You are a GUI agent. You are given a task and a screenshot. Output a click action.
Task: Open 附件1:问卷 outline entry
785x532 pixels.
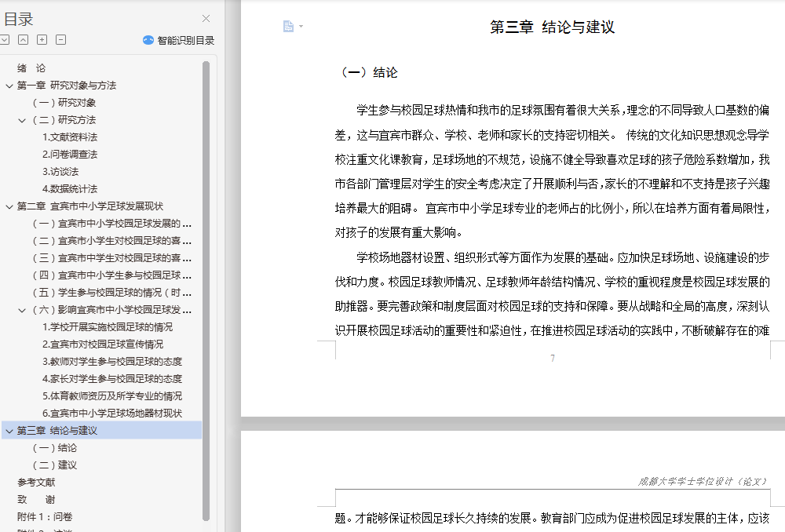tap(45, 517)
